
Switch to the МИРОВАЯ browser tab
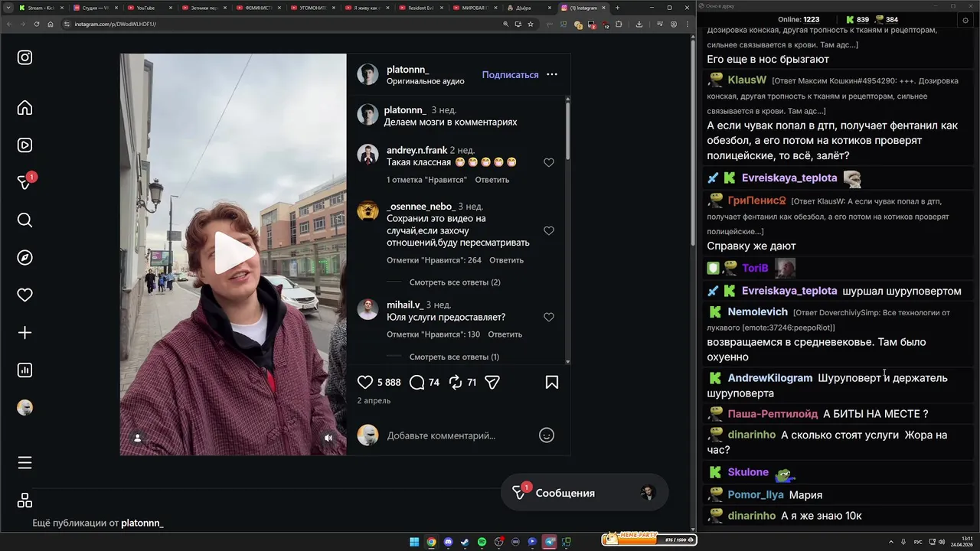[x=475, y=8]
